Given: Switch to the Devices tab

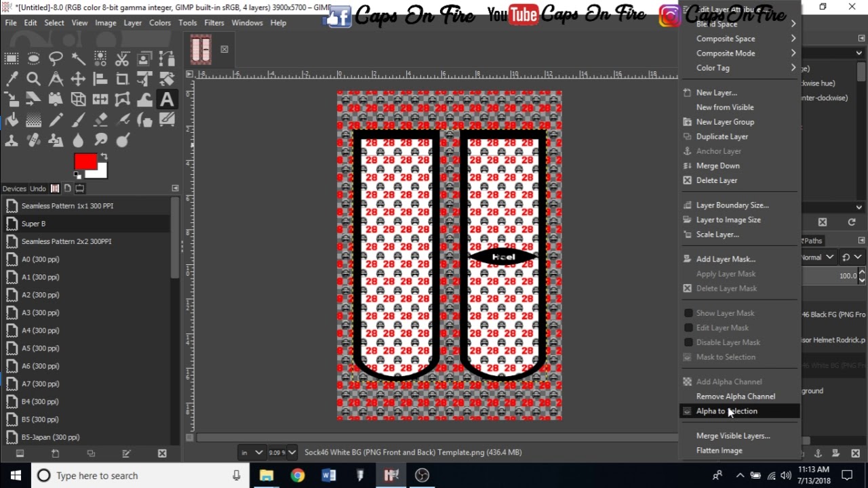Looking at the screenshot, I should [14, 188].
